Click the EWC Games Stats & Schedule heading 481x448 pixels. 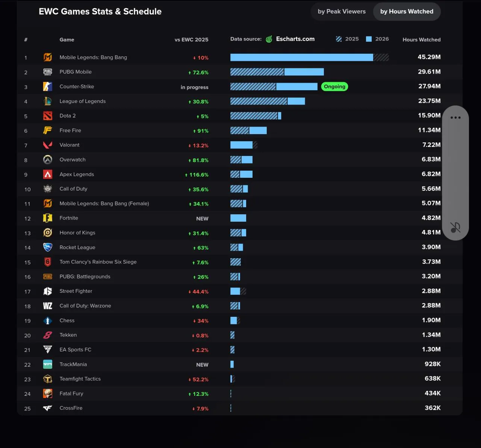(x=100, y=12)
